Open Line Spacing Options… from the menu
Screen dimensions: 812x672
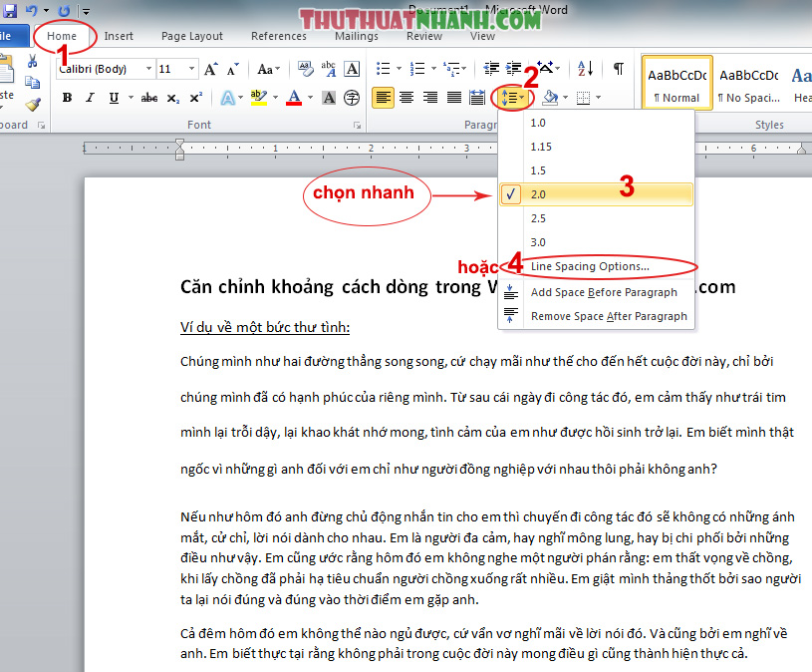coord(596,266)
